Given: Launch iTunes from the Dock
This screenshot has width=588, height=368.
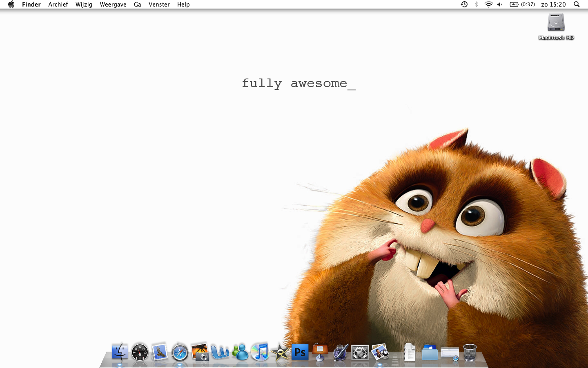Looking at the screenshot, I should (260, 352).
